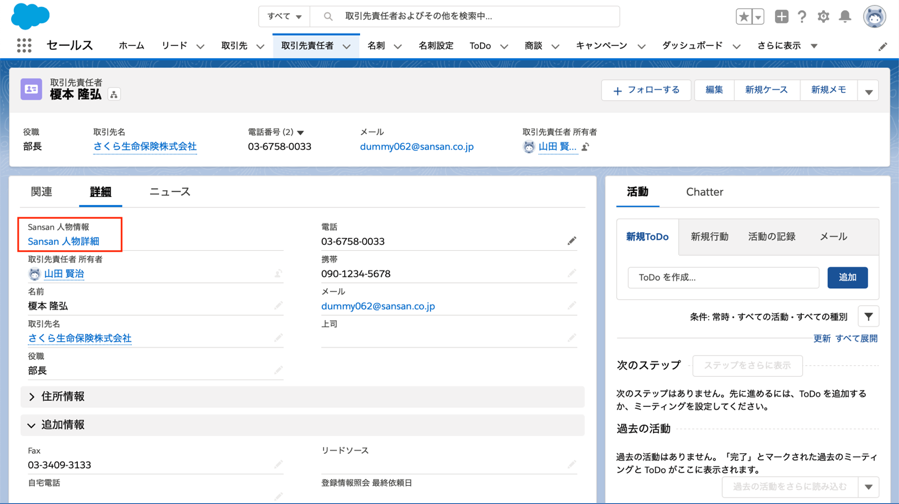Switch to the ニュース tab

pyautogui.click(x=170, y=192)
